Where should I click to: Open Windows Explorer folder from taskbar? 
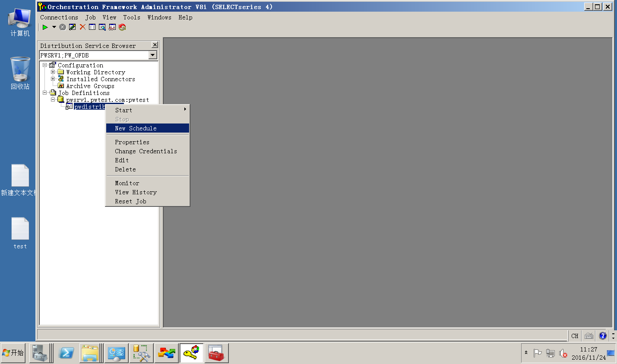pyautogui.click(x=90, y=353)
